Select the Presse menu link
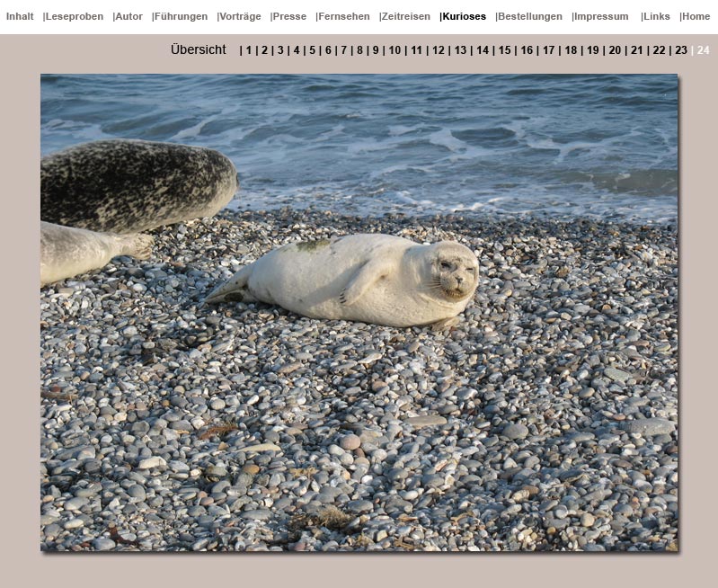The image size is (718, 588). tap(289, 16)
